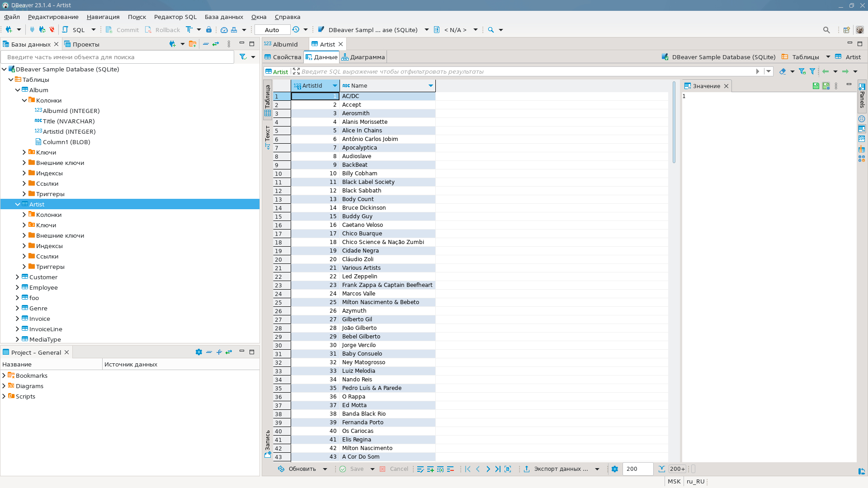Click the duplicate row icon in bottom toolbar
The width and height of the screenshot is (868, 488).
[x=440, y=469]
